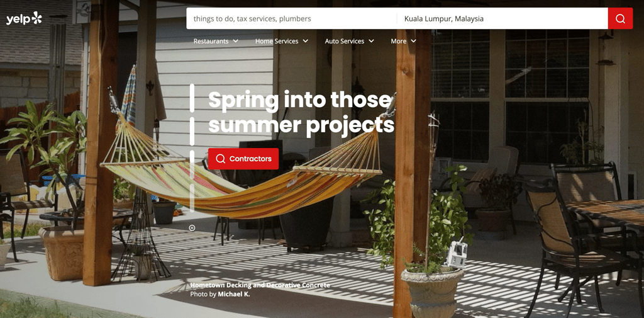Select the topmost slide indicator bar
The image size is (644, 318).
pyautogui.click(x=192, y=98)
